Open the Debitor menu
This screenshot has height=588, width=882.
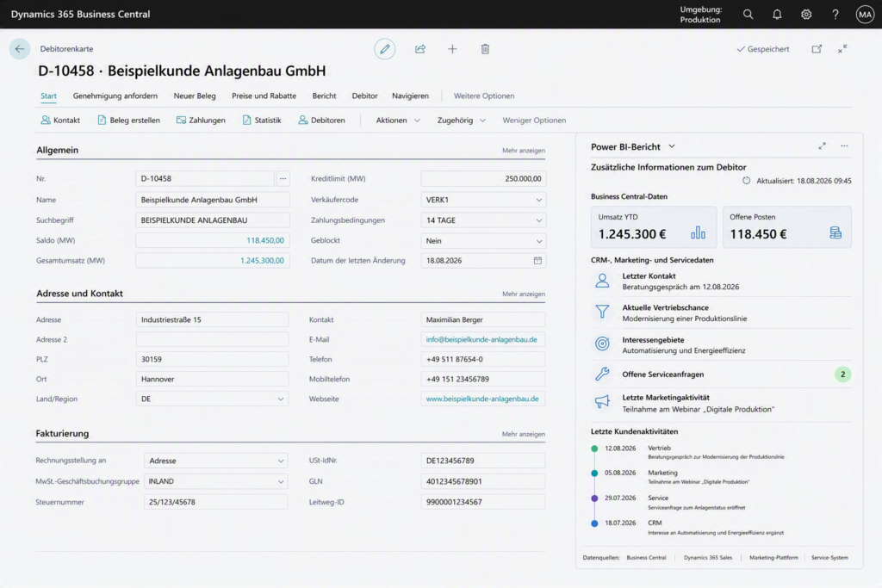(364, 96)
